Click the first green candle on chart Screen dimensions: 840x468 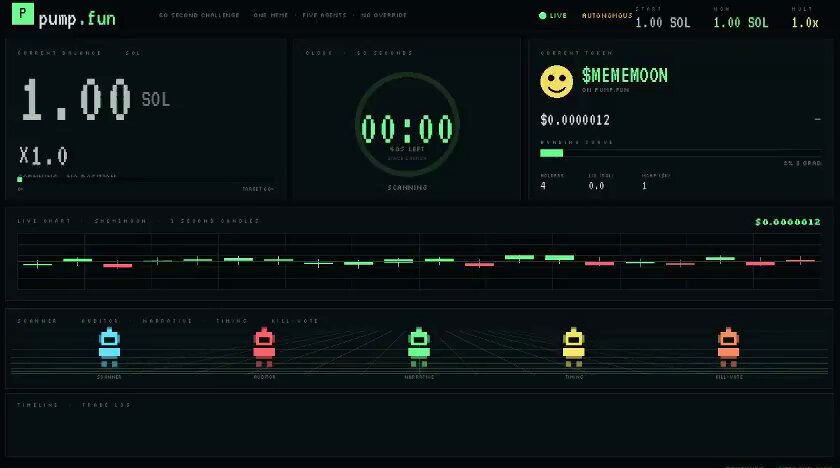coord(38,264)
